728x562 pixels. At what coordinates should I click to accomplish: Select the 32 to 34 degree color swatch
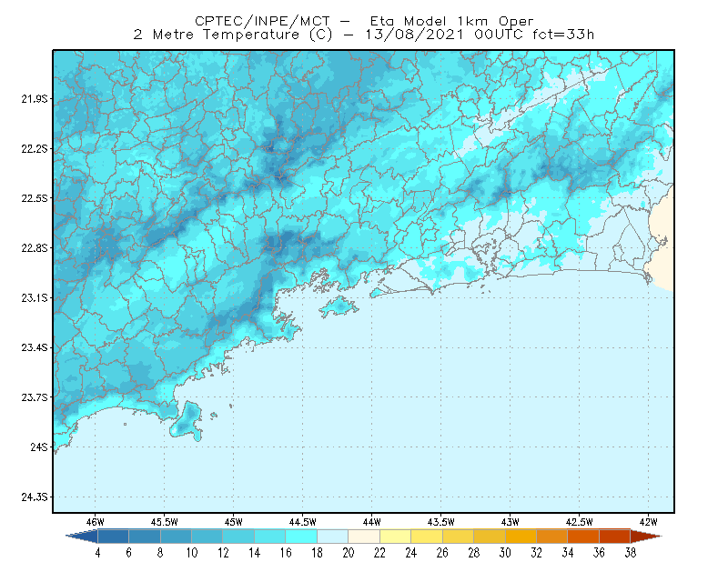tap(552, 537)
